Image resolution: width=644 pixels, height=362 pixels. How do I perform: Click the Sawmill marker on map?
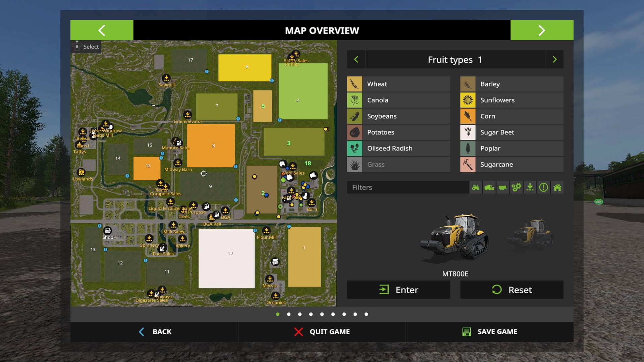pos(166,78)
